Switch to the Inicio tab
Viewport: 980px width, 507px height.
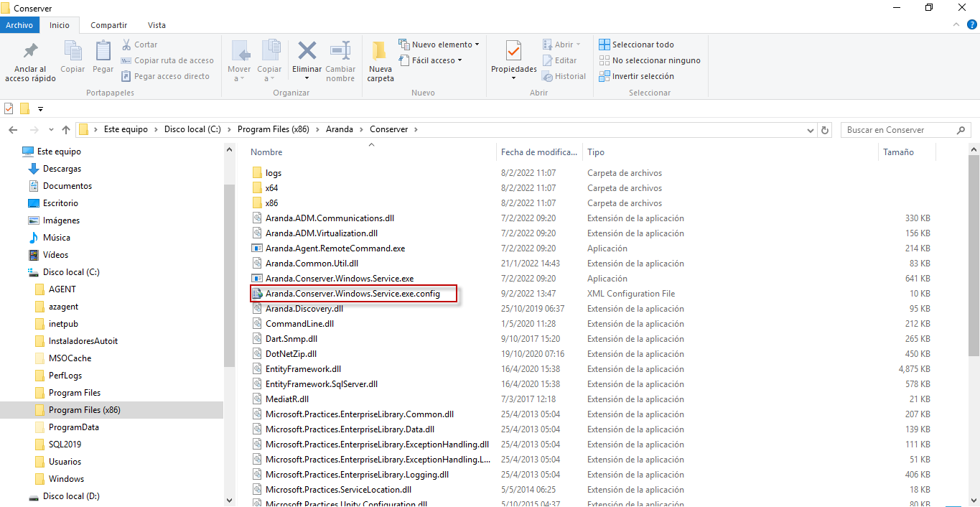tap(60, 25)
